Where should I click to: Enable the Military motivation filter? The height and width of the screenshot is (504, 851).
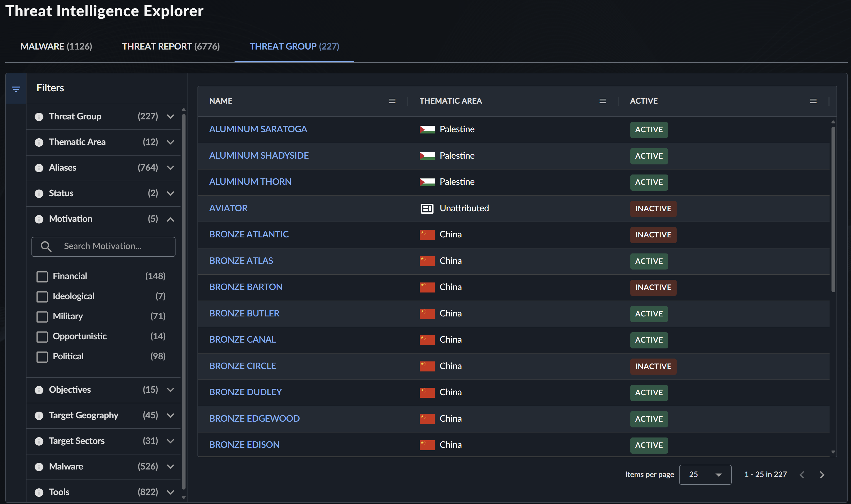[x=42, y=317]
